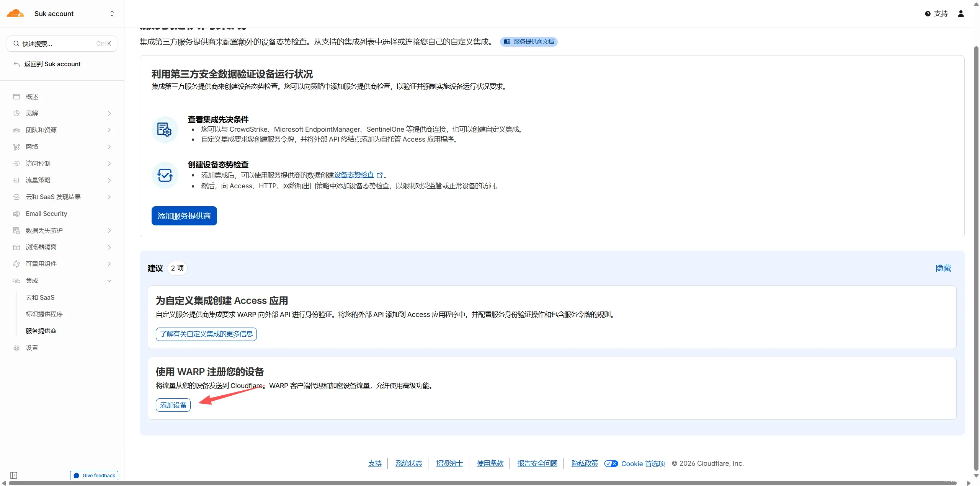The image size is (980, 486).
Task: Expand the 云和 SaaS 发现结果 chevron
Action: (x=109, y=197)
